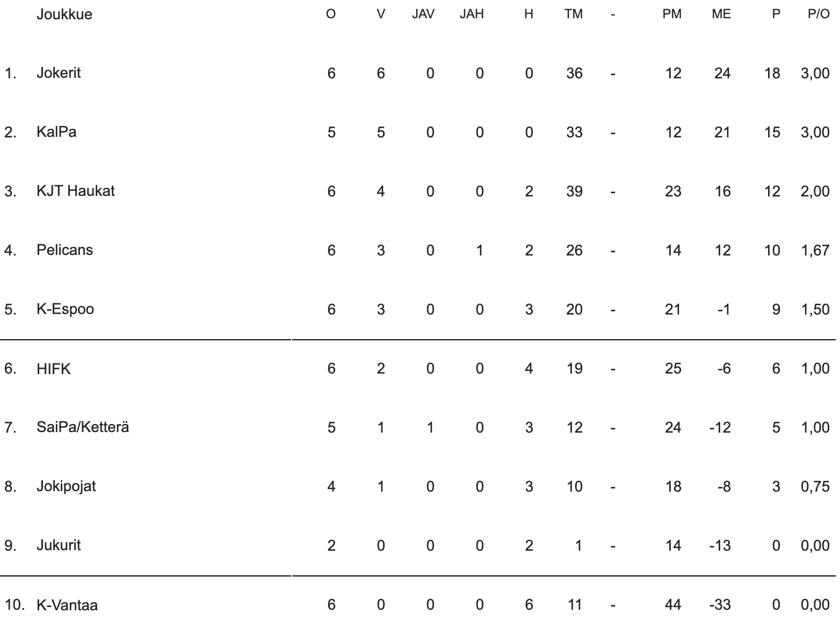Click the TM column header

(574, 14)
